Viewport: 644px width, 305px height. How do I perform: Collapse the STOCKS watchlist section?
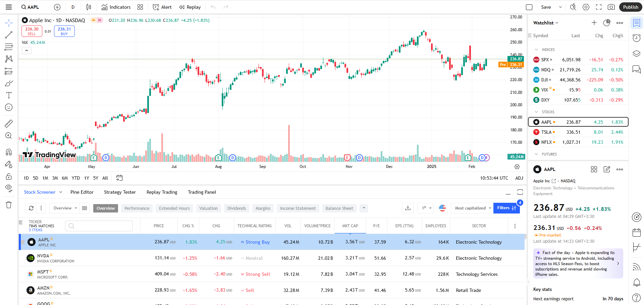[x=536, y=112]
